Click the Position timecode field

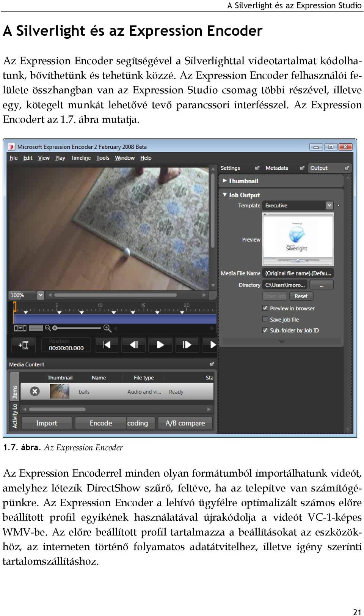click(x=66, y=345)
